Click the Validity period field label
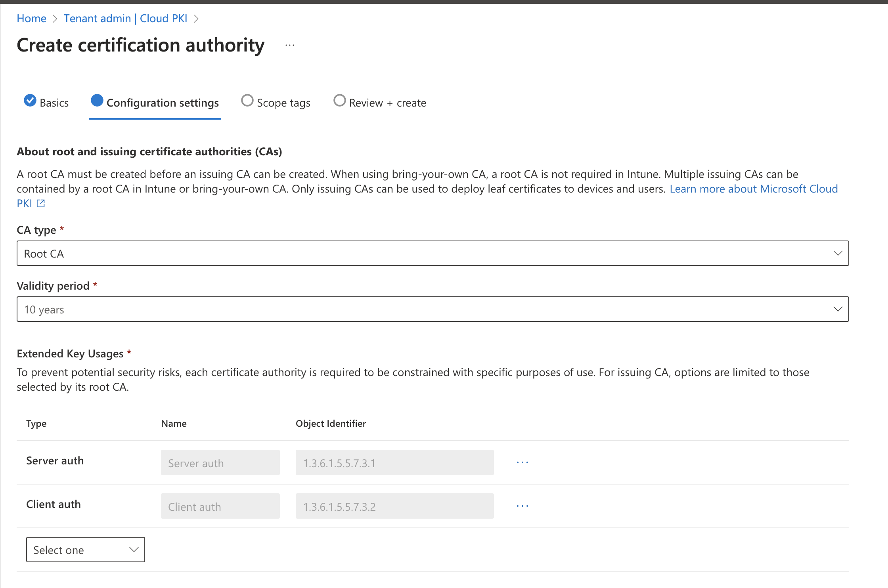This screenshot has width=888, height=588. [x=53, y=286]
